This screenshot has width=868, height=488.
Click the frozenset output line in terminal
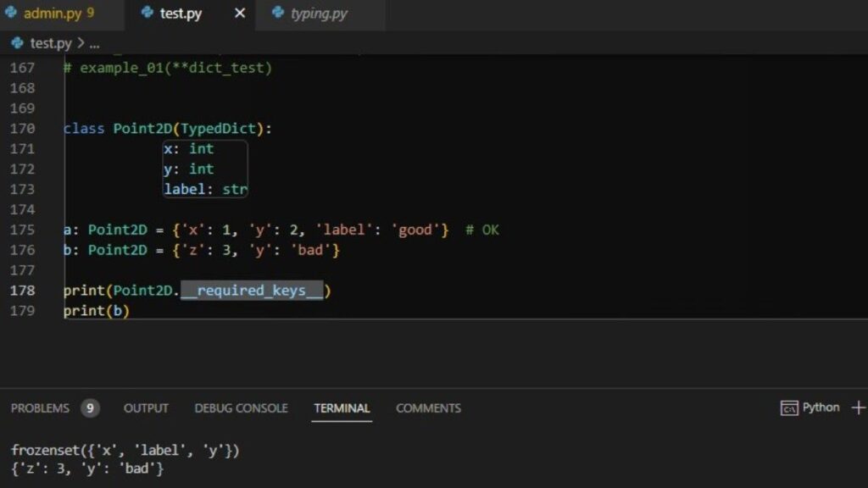coord(125,451)
